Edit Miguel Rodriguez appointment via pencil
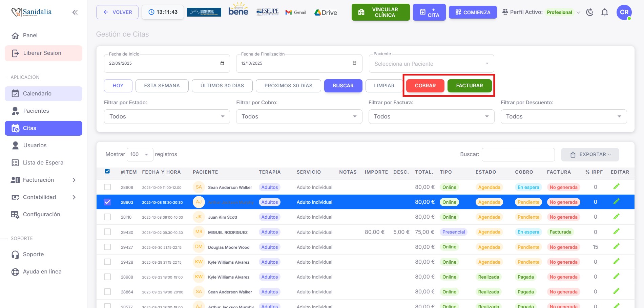Viewport: 644px width, 308px height. pos(616,232)
